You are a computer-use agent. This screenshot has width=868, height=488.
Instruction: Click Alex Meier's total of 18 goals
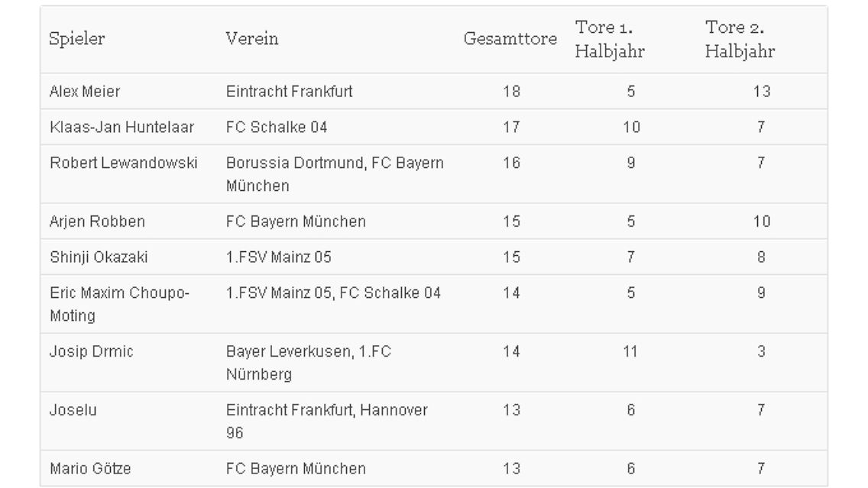[x=511, y=92]
